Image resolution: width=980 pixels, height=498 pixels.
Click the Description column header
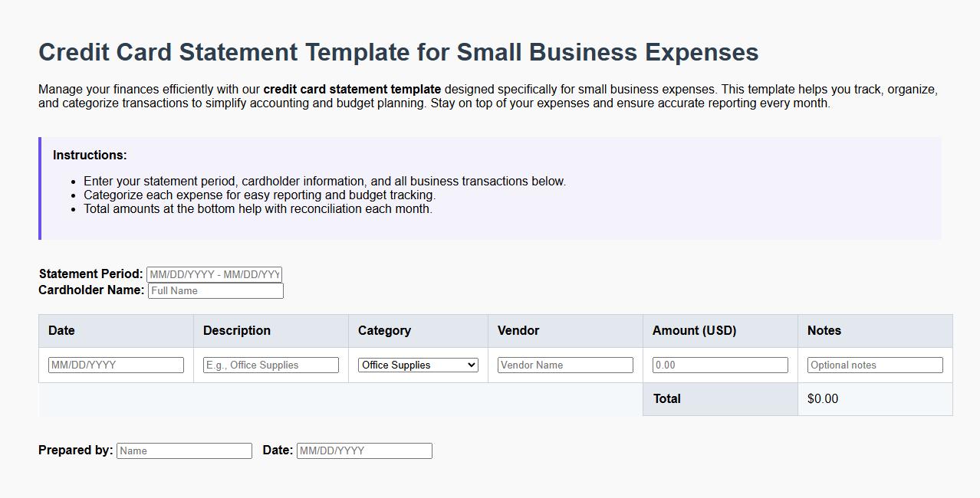point(236,330)
